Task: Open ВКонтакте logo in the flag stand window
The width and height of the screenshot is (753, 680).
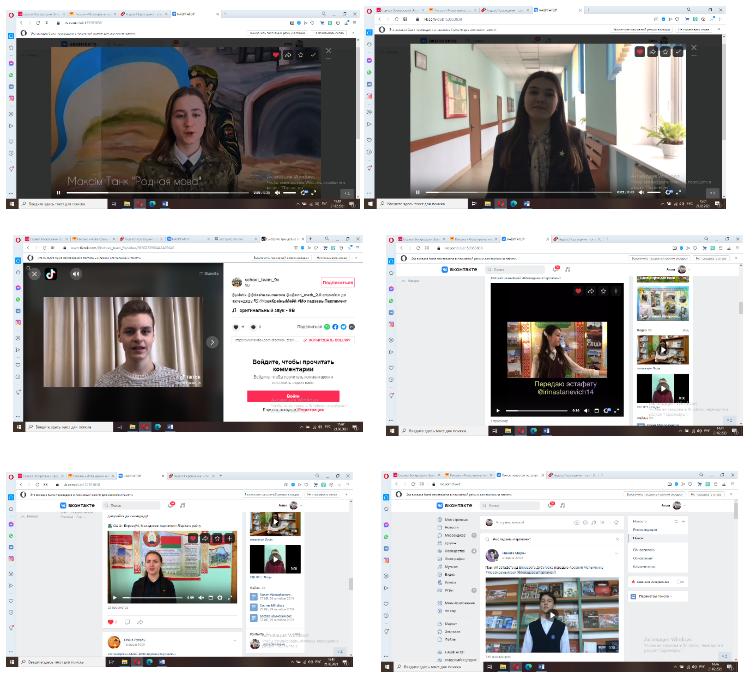Action: [77, 505]
